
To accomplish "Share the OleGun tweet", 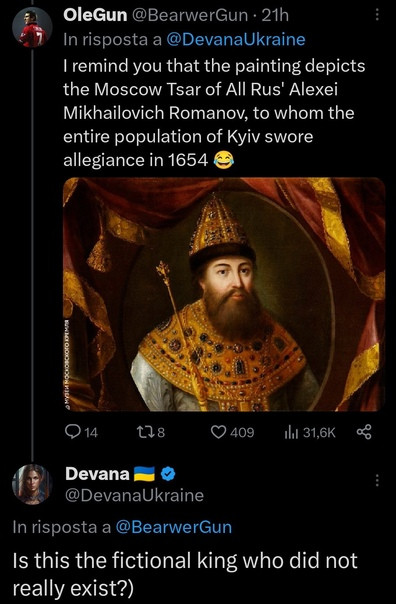I will (x=364, y=433).
